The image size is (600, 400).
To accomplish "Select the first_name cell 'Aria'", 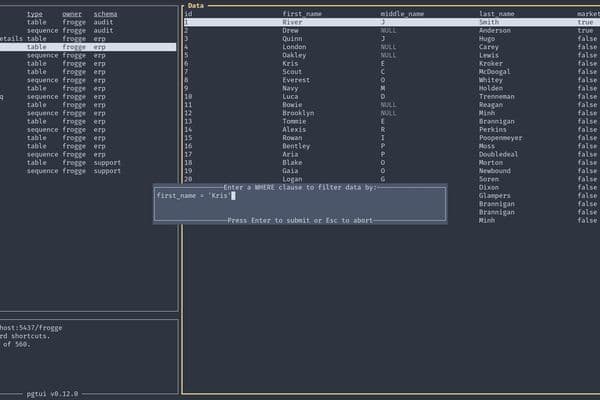I will tap(290, 155).
